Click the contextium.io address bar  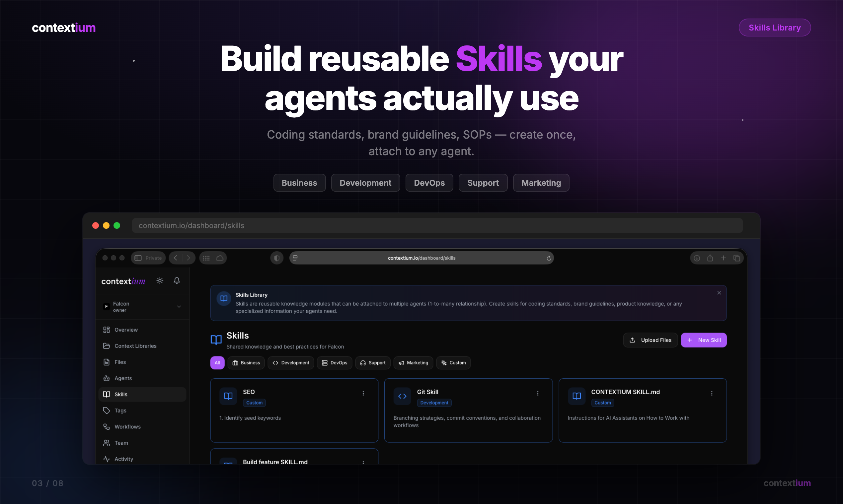421,258
